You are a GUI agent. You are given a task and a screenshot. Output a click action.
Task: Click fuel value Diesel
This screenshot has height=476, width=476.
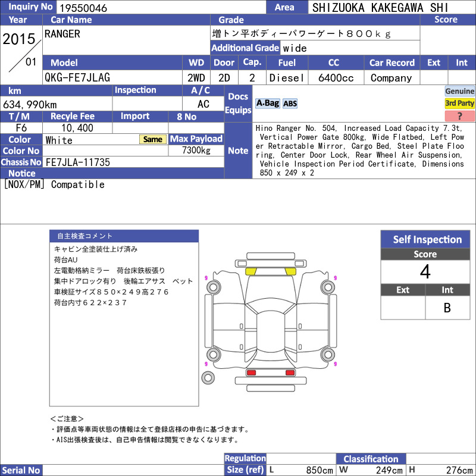pyautogui.click(x=287, y=78)
